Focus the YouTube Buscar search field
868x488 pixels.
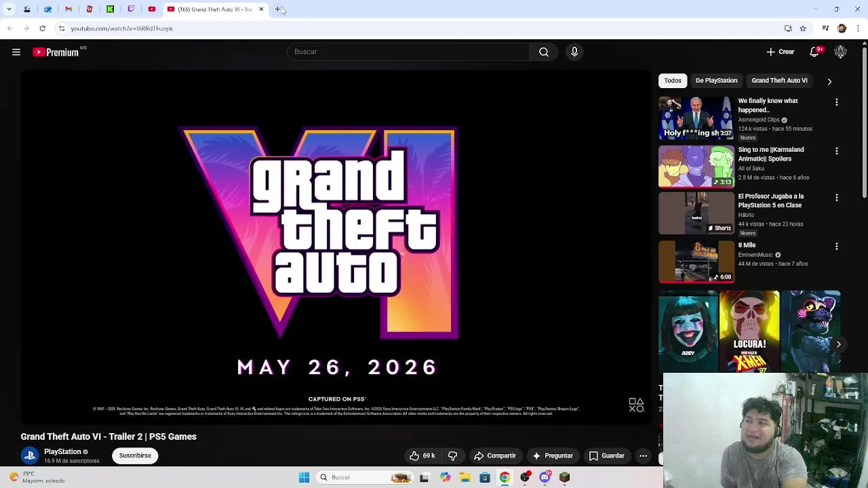(x=408, y=52)
